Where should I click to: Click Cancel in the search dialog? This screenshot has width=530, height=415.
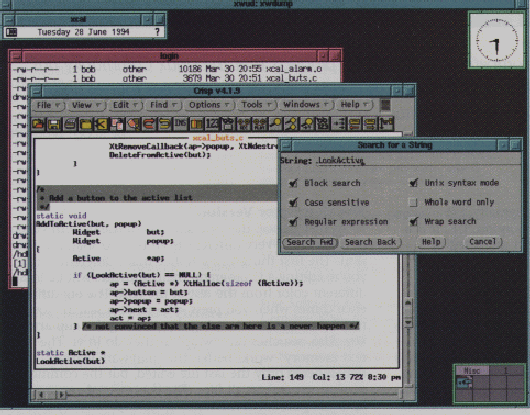coord(482,242)
